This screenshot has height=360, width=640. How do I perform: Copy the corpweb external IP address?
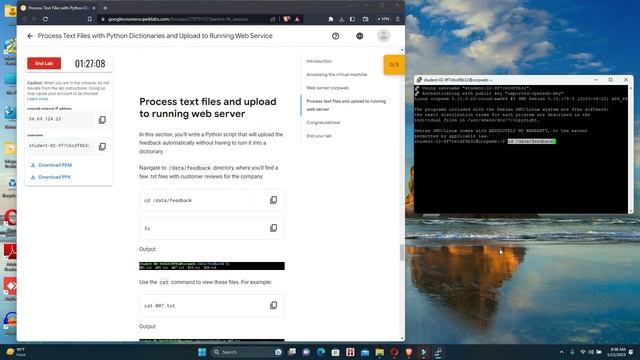pos(102,120)
